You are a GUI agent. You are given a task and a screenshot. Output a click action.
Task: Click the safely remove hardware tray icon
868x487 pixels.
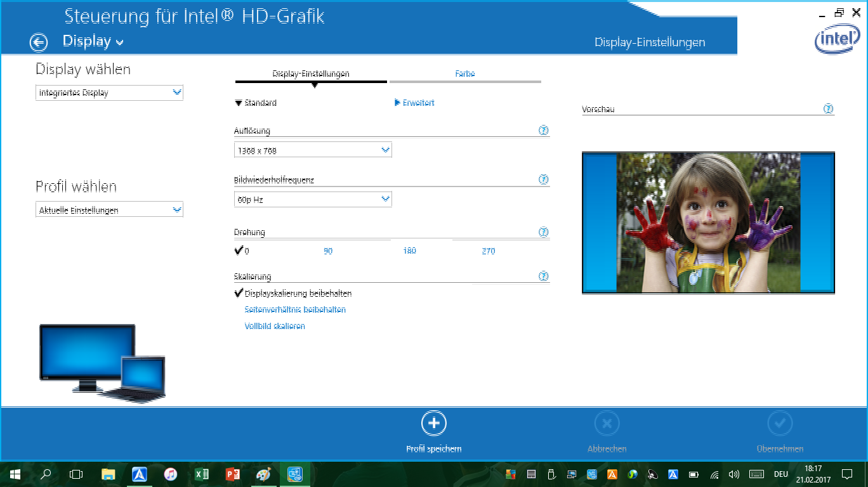click(551, 474)
